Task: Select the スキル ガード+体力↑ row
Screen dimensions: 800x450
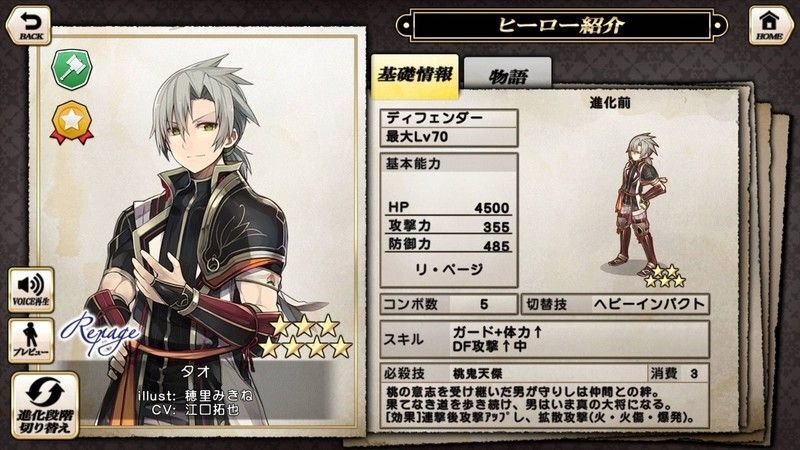Action: (545, 339)
